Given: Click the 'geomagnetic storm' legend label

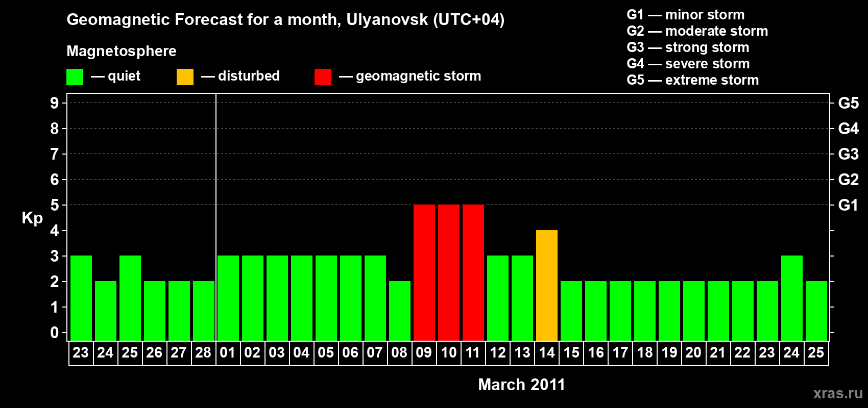Looking at the screenshot, I should tap(419, 76).
